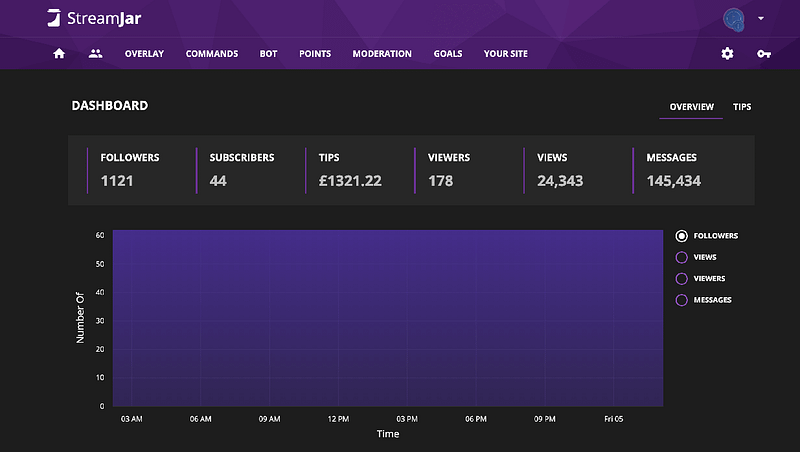Select the Viewers chart radio button
Screen dimensions: 800x452
click(x=682, y=278)
